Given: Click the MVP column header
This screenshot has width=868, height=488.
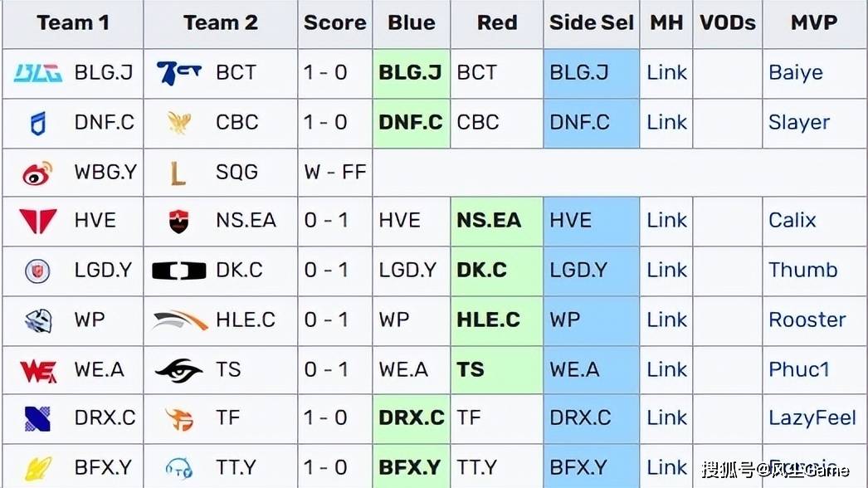Looking at the screenshot, I should click(x=814, y=22).
